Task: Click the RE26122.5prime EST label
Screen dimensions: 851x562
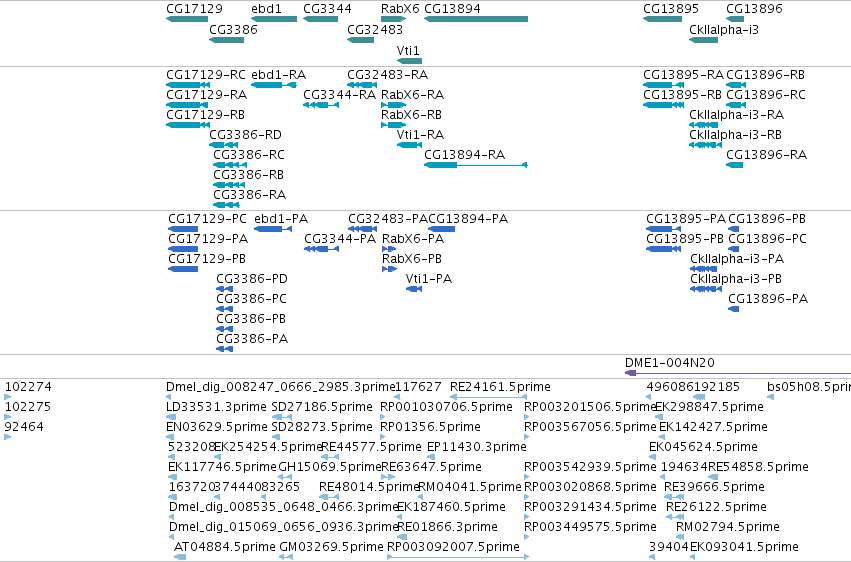Action: [x=716, y=508]
